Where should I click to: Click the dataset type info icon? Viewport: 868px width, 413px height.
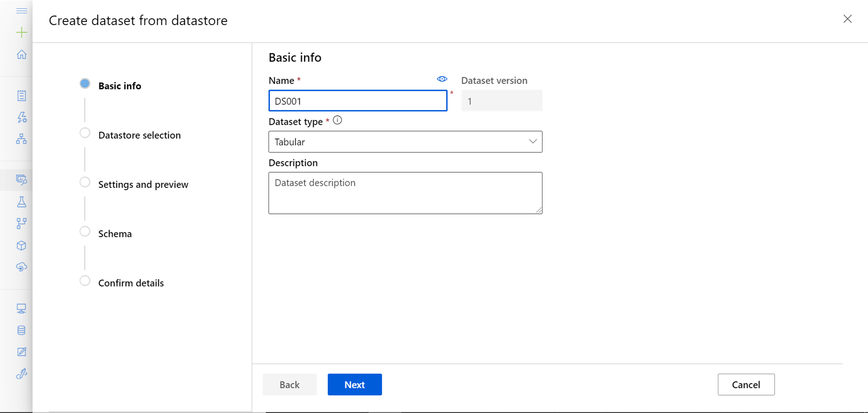click(337, 121)
